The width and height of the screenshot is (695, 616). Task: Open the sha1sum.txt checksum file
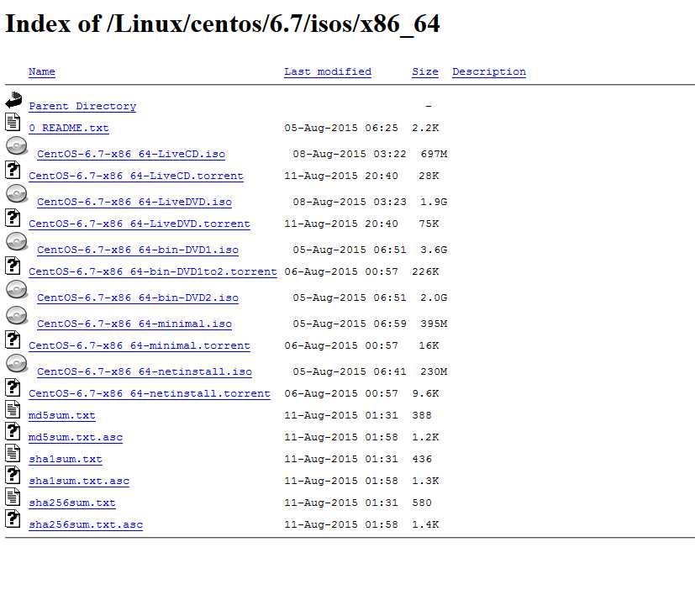(66, 459)
